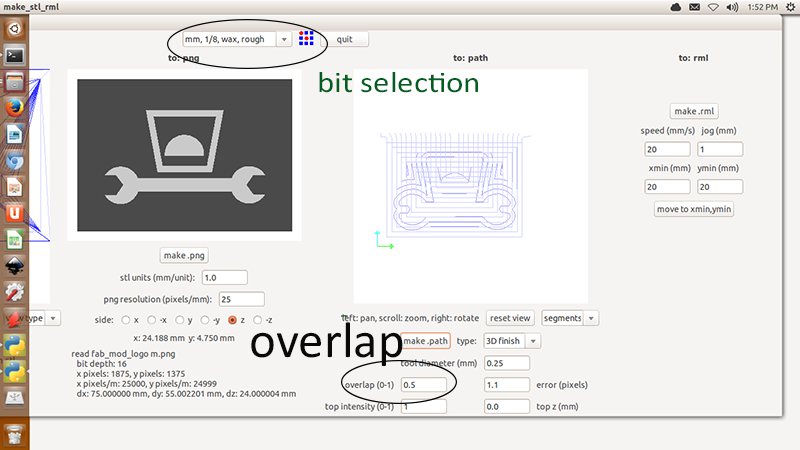
Task: Click the speed (mm/s) input field
Action: click(667, 149)
